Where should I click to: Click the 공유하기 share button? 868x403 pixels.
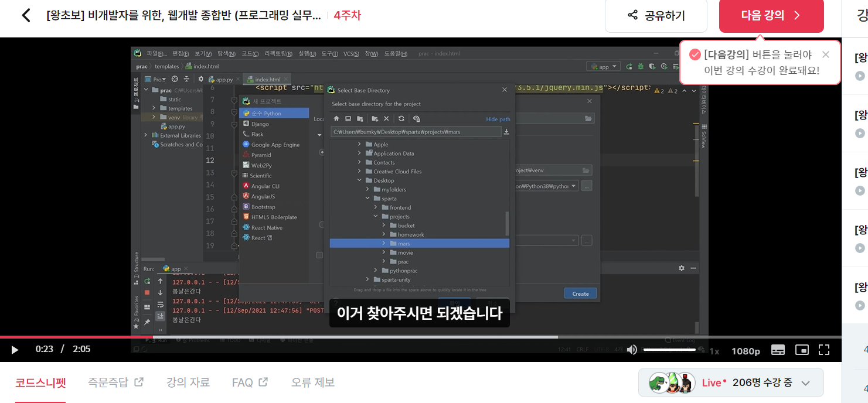pos(656,16)
